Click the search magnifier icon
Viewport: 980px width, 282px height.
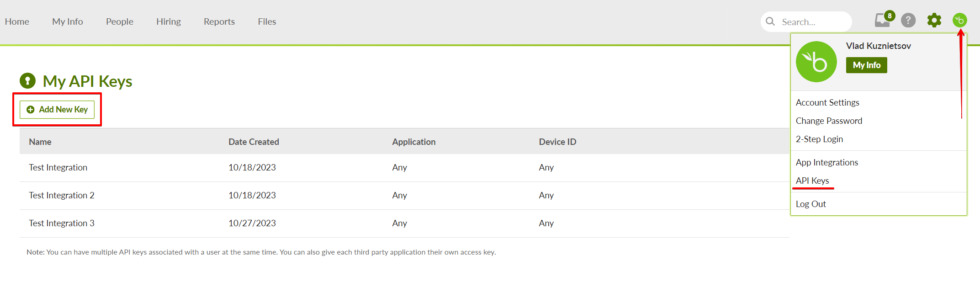coord(770,21)
